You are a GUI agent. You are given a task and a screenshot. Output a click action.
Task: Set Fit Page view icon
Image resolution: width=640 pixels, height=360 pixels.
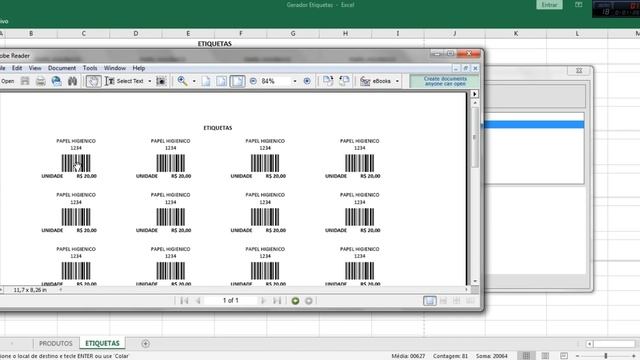click(221, 81)
